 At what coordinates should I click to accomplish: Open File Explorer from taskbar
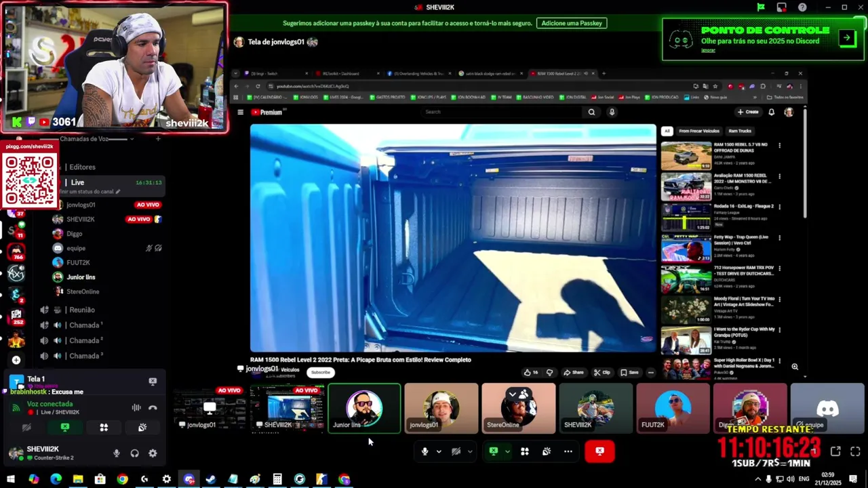point(78,479)
